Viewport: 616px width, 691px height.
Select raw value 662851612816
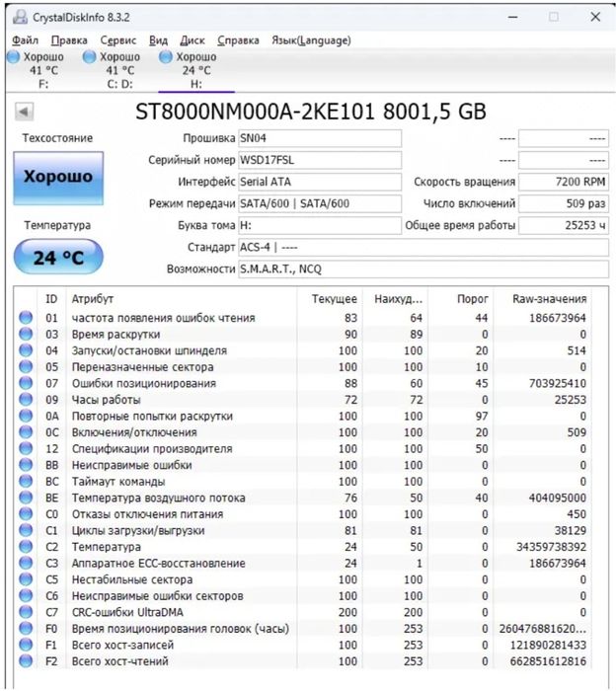click(548, 661)
